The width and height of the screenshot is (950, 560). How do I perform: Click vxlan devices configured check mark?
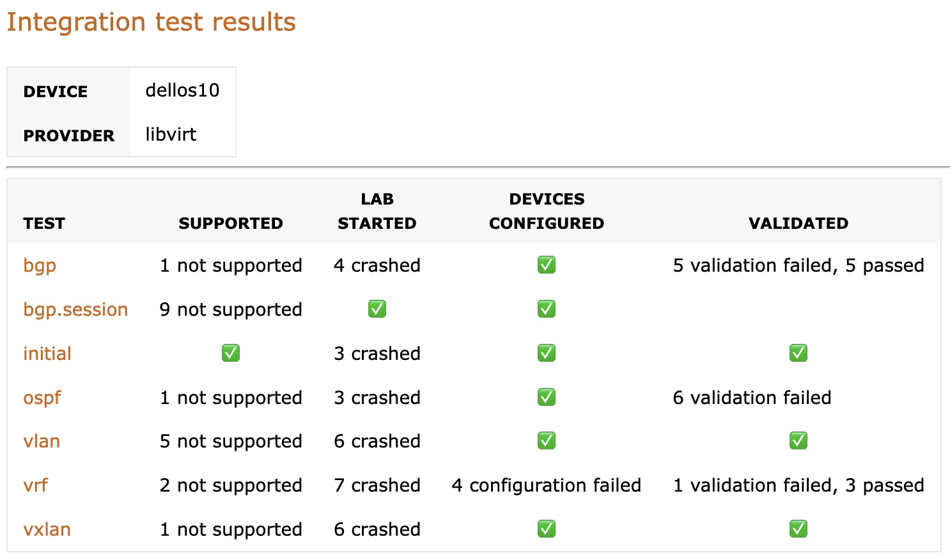547,529
